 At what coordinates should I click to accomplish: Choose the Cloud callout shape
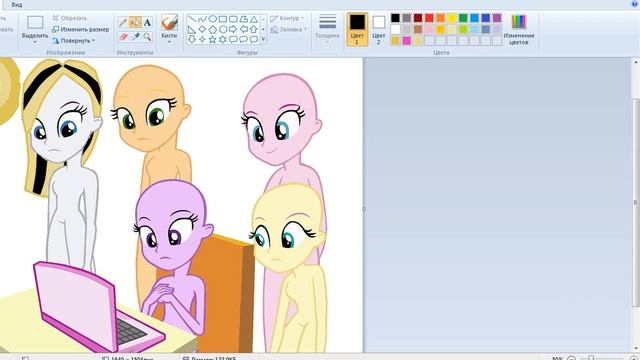pos(254,40)
